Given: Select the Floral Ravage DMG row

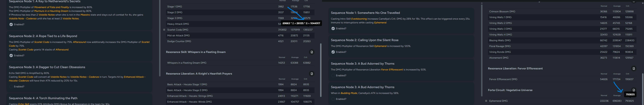Looking at the screenshot, I should (x=562, y=46).
